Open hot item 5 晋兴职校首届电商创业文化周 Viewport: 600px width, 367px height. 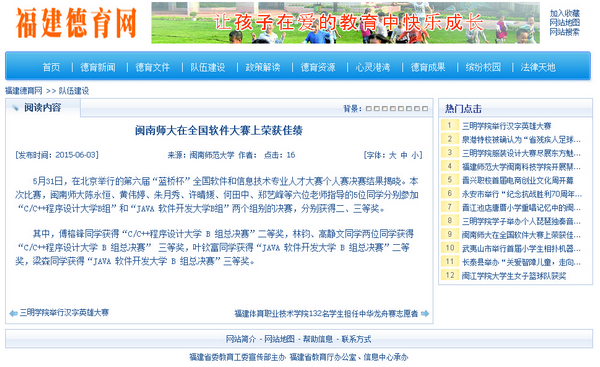click(x=517, y=180)
